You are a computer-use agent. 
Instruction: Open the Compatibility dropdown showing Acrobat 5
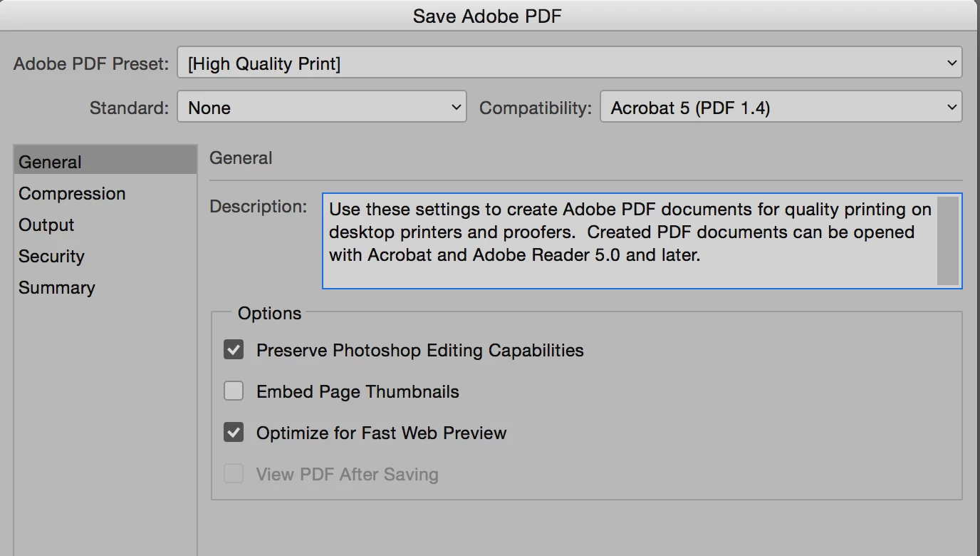(x=781, y=108)
